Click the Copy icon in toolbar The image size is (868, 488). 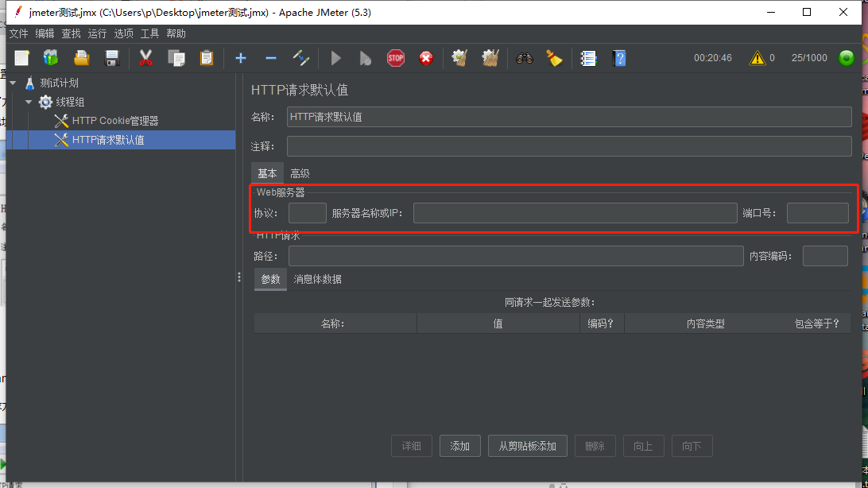176,58
